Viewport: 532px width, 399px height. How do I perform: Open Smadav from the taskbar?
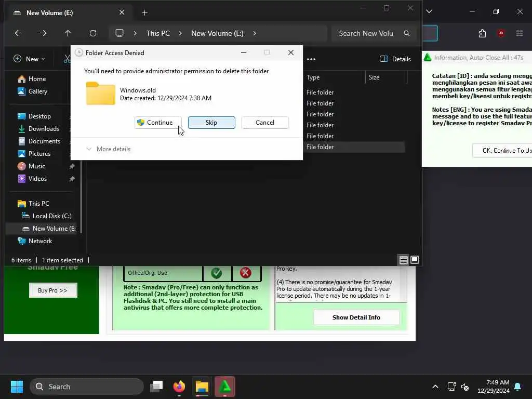click(x=224, y=387)
